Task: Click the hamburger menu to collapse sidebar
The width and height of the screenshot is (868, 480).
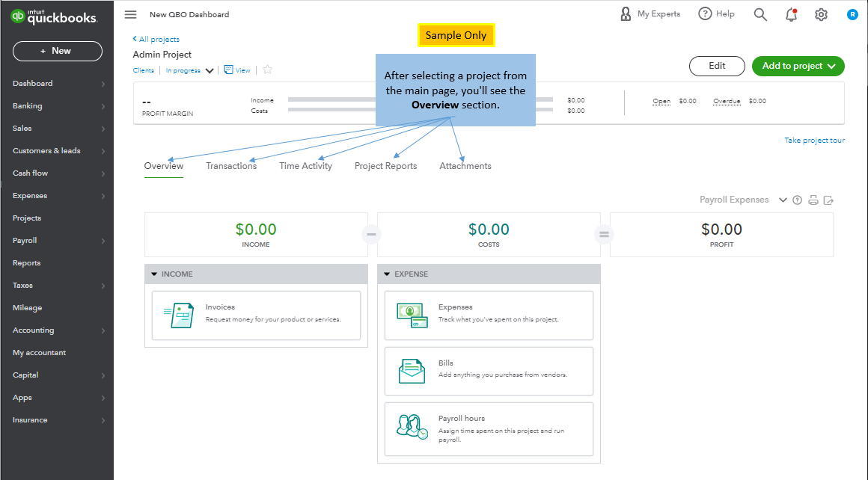Action: tap(129, 13)
